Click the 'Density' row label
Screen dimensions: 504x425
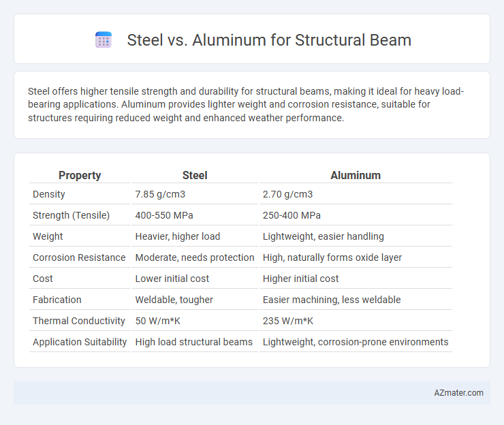(49, 194)
